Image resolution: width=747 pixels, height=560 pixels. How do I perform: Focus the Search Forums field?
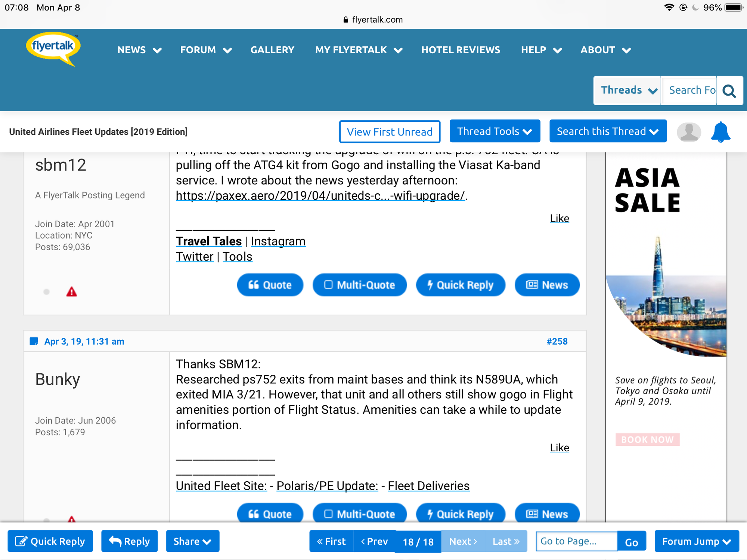point(689,90)
